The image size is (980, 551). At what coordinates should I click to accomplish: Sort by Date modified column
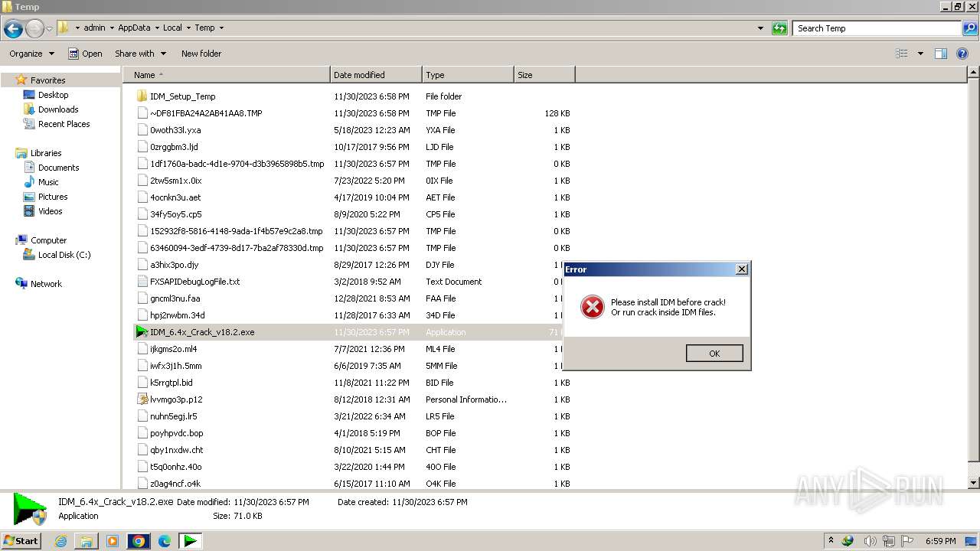point(376,75)
